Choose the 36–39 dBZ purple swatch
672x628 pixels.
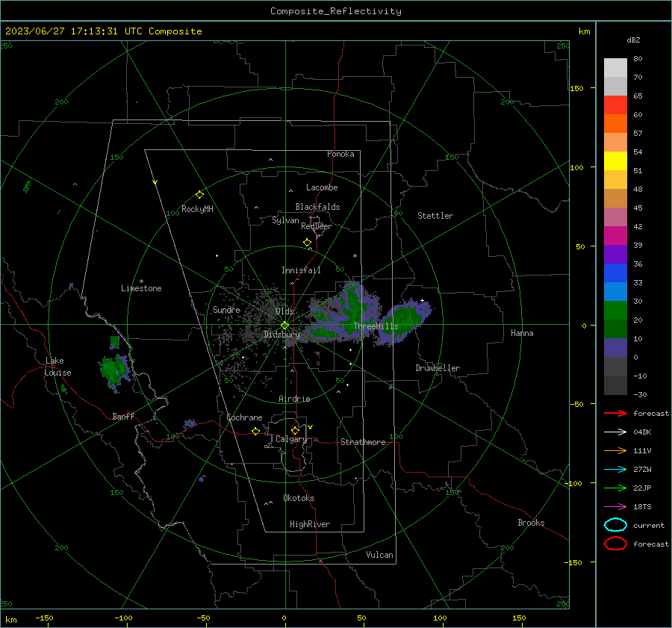click(615, 255)
